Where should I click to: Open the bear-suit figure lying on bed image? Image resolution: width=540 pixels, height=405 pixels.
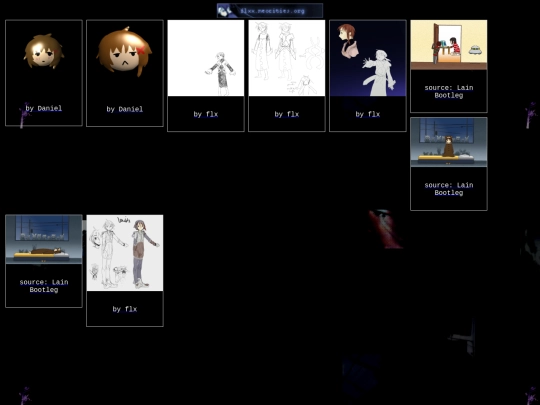pos(44,240)
